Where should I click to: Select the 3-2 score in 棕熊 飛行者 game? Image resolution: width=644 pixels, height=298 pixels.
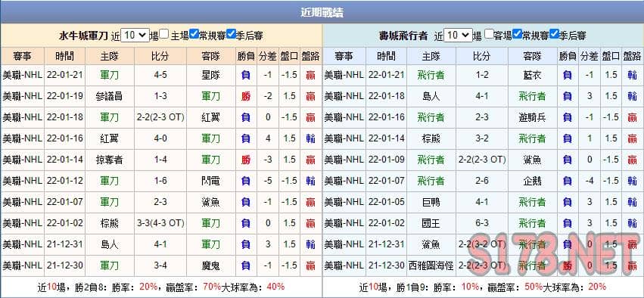point(482,138)
